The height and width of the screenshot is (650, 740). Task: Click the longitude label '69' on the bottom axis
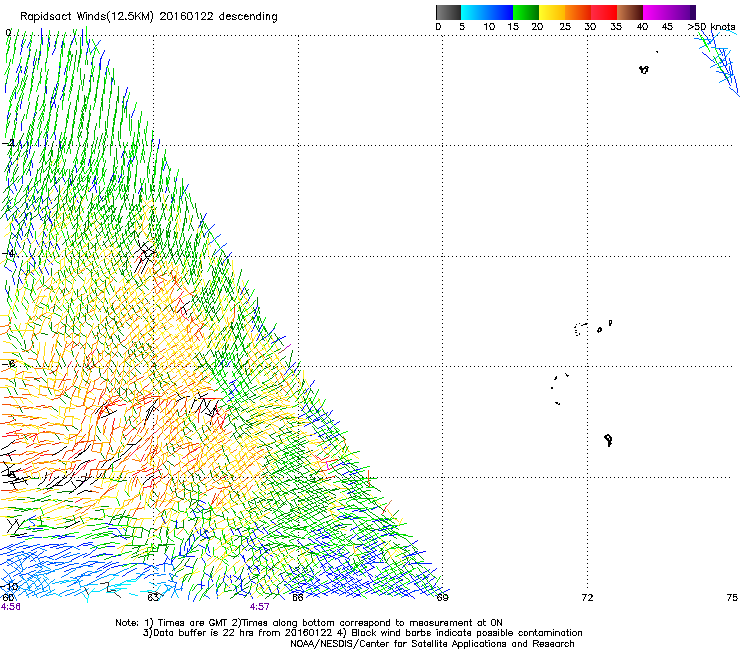coord(442,598)
